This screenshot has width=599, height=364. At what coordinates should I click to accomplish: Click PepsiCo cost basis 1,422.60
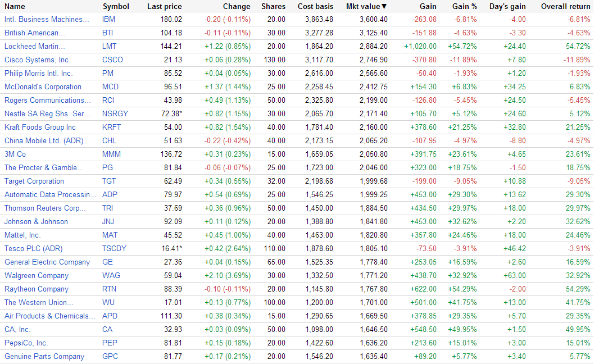pos(319,343)
